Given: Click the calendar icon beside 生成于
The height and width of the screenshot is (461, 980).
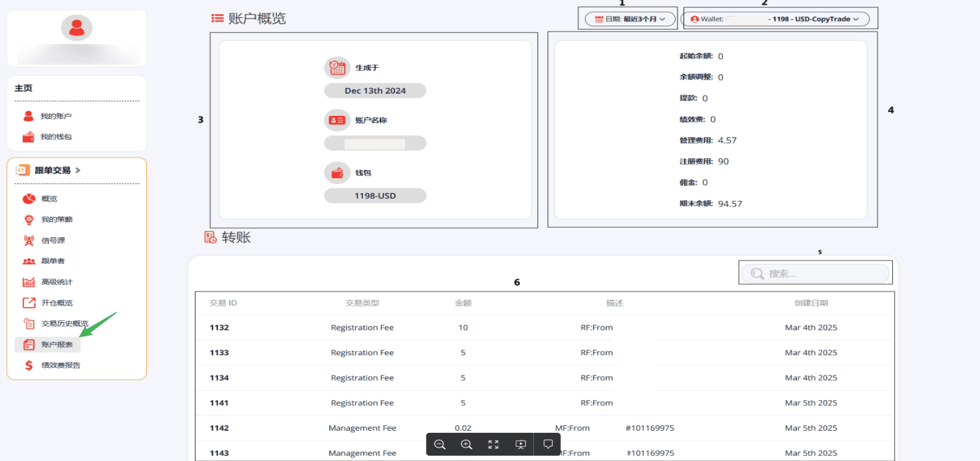Looking at the screenshot, I should pyautogui.click(x=337, y=68).
